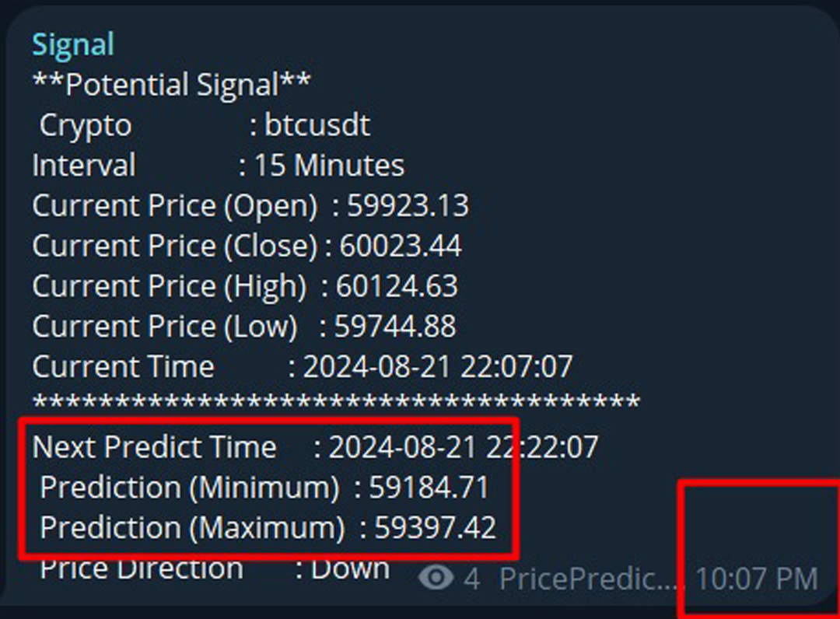This screenshot has height=619, width=840.
Task: Click the Next Predict Time label
Action: [154, 447]
